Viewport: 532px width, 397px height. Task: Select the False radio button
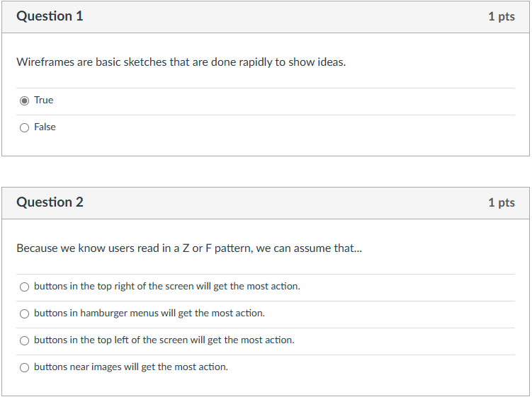pyautogui.click(x=24, y=127)
